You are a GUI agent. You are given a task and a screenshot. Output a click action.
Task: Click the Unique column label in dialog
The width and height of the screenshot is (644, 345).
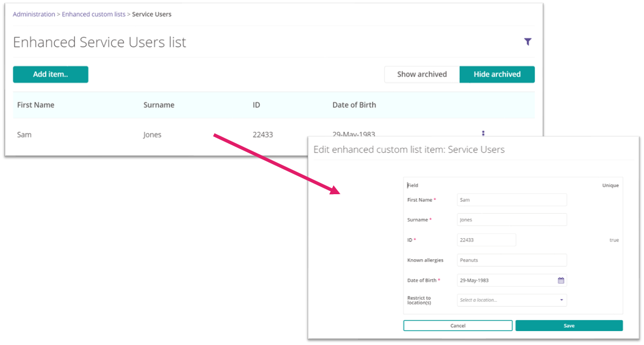coord(610,186)
